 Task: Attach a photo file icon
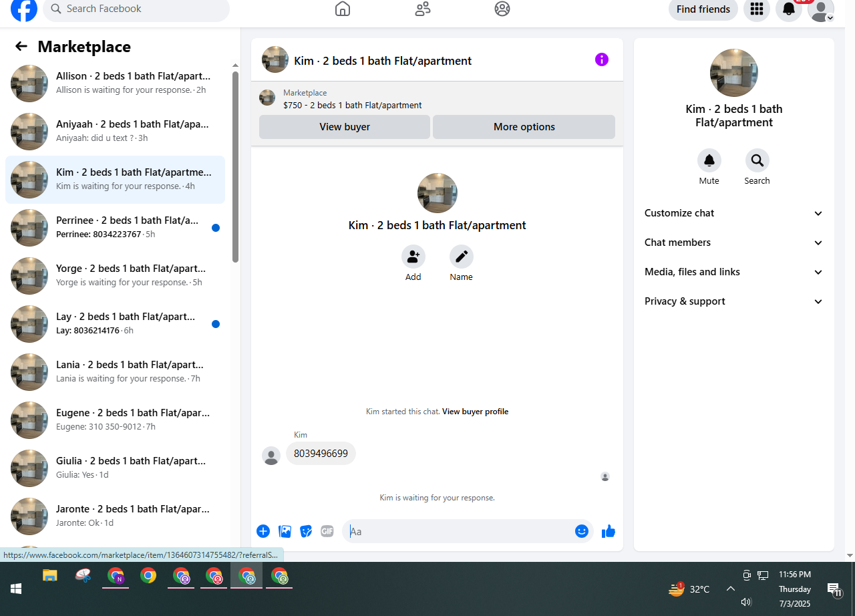coord(285,531)
